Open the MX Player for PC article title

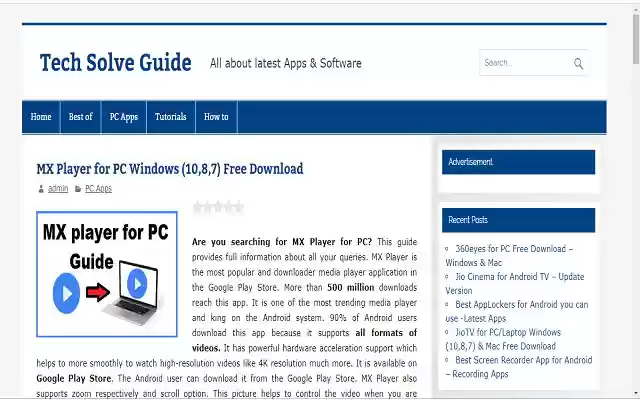point(170,169)
